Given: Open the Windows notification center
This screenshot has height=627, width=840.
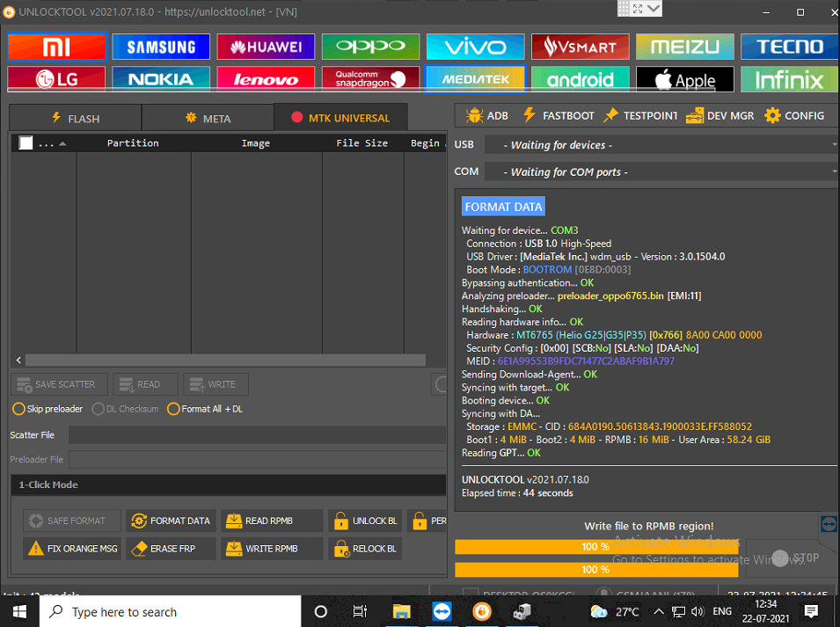Looking at the screenshot, I should click(x=812, y=611).
